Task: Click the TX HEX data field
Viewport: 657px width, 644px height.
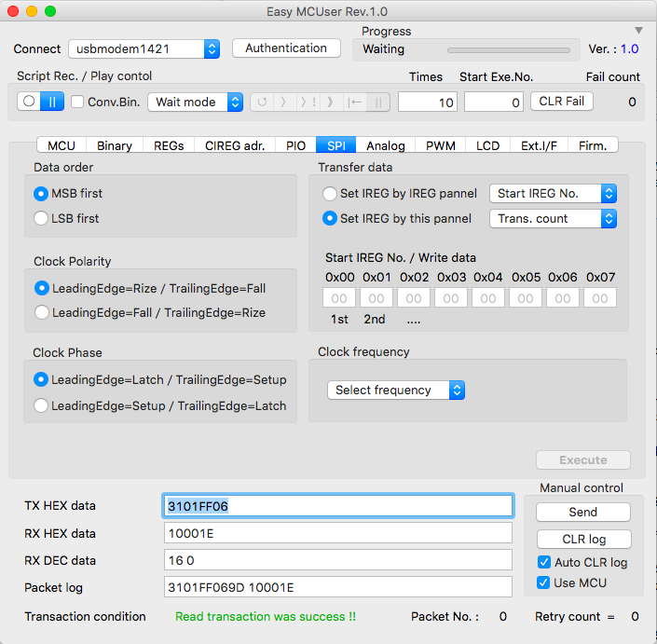Action: click(x=337, y=506)
